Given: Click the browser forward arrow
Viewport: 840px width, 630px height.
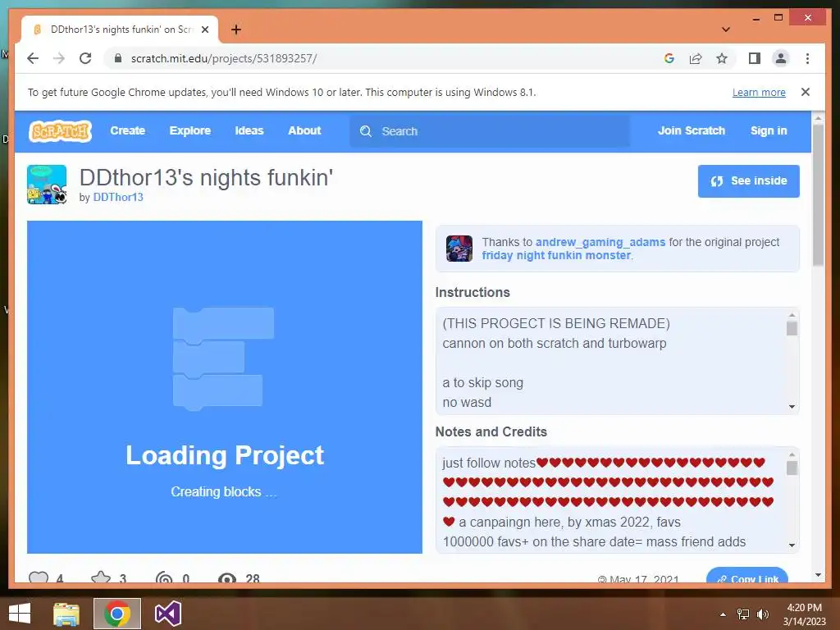Looking at the screenshot, I should 59,58.
